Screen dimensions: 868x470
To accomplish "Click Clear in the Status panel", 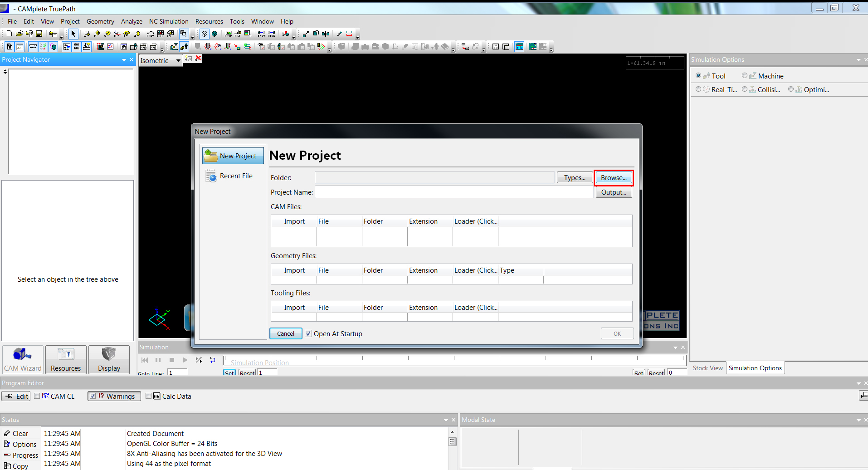I will click(x=16, y=433).
